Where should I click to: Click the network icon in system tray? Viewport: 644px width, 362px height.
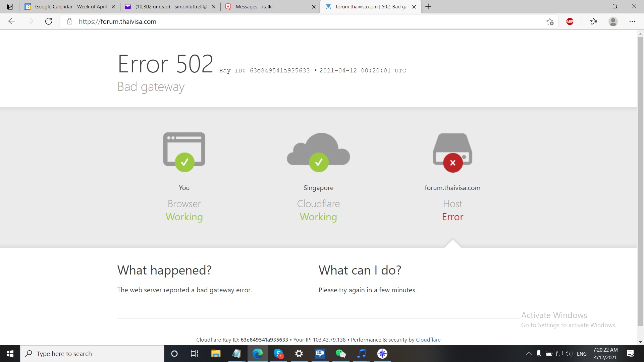pos(559,354)
